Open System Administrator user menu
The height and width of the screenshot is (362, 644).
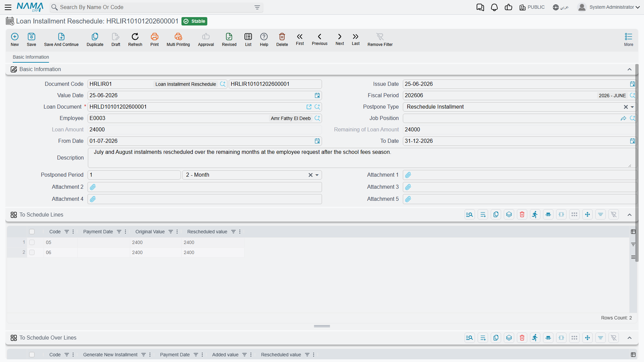609,7
